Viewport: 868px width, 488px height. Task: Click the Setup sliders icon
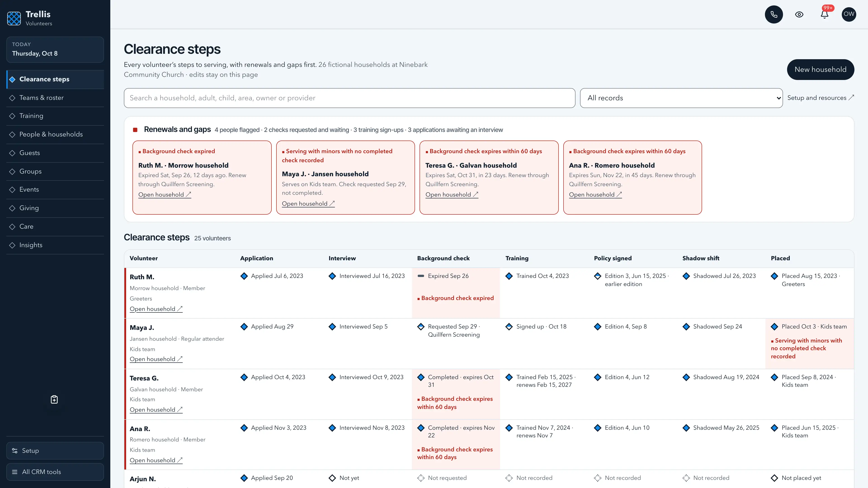[15, 451]
